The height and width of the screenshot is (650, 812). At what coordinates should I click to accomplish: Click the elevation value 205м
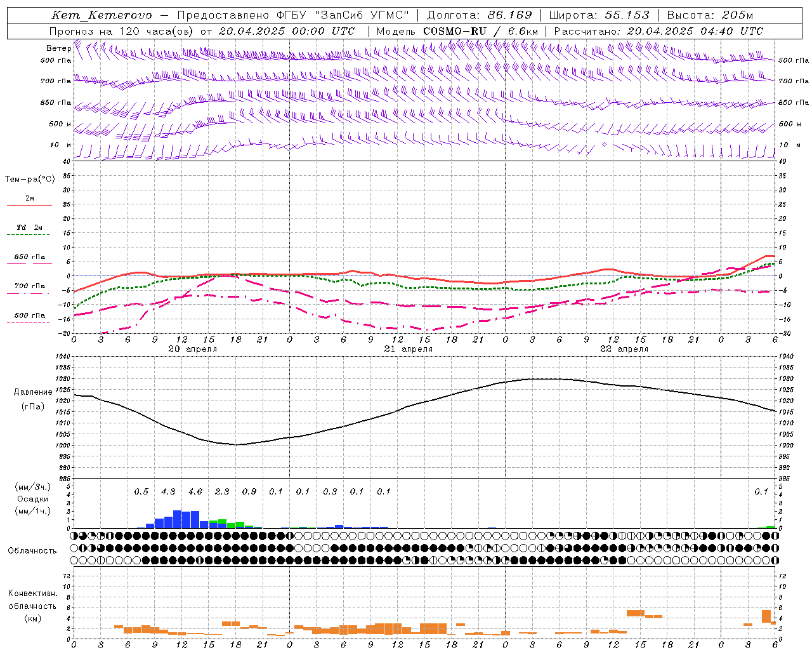737,15
